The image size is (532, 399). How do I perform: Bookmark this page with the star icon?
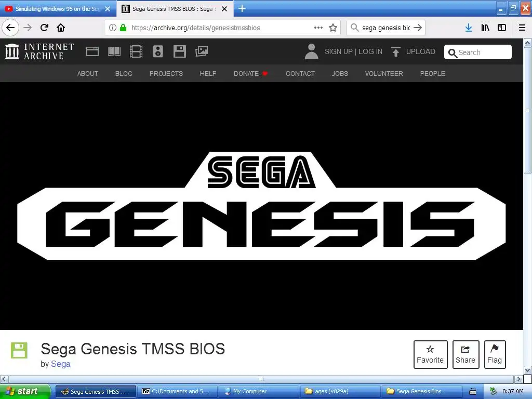coord(333,28)
